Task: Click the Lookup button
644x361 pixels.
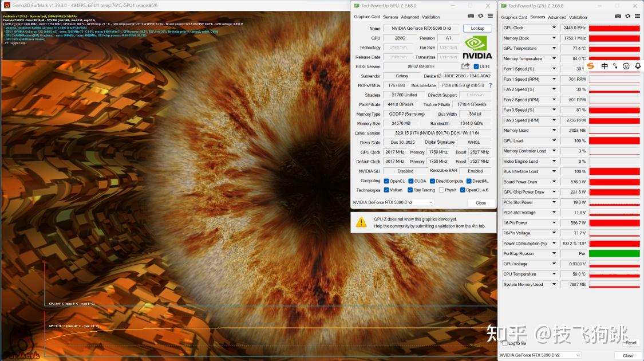Action: point(477,29)
